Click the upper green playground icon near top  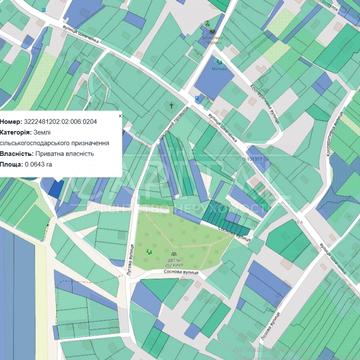(x=207, y=23)
